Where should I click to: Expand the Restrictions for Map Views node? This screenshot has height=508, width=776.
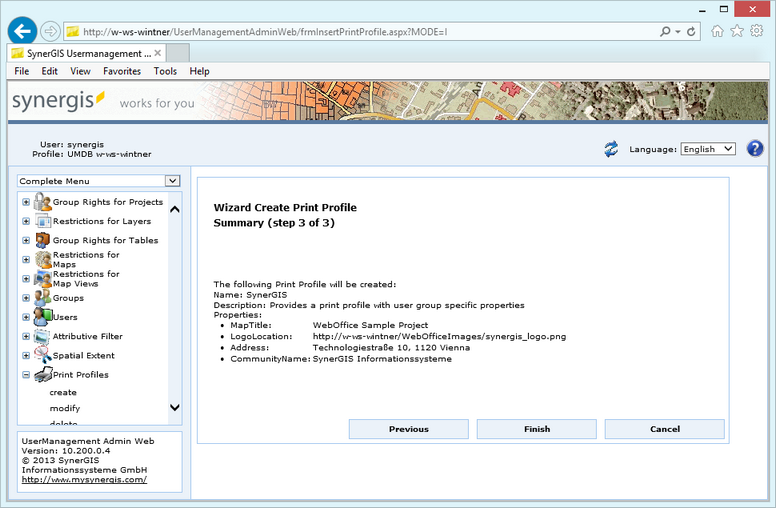point(26,279)
